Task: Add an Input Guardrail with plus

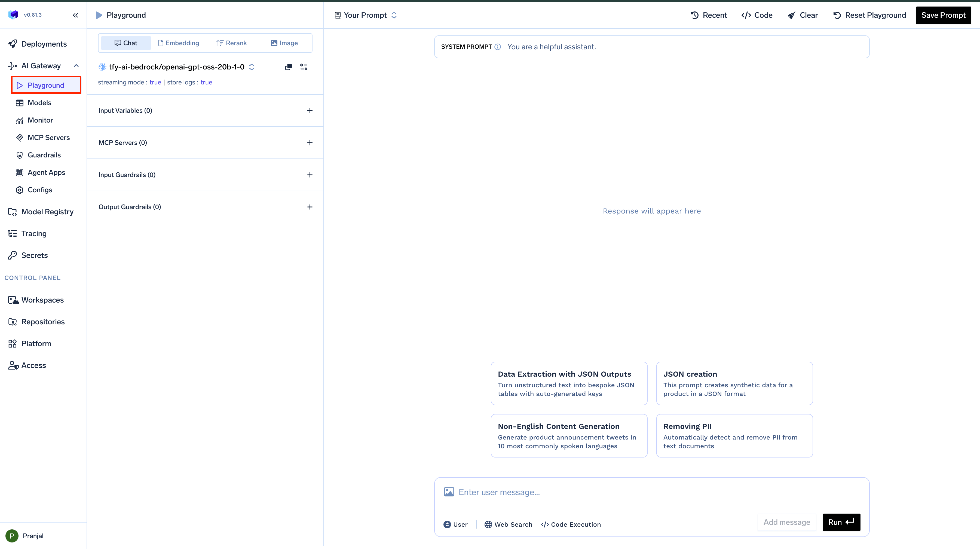Action: tap(310, 175)
